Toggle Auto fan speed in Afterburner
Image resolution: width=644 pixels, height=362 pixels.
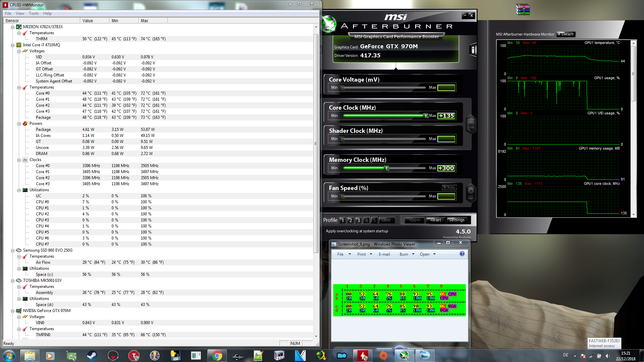point(449,188)
